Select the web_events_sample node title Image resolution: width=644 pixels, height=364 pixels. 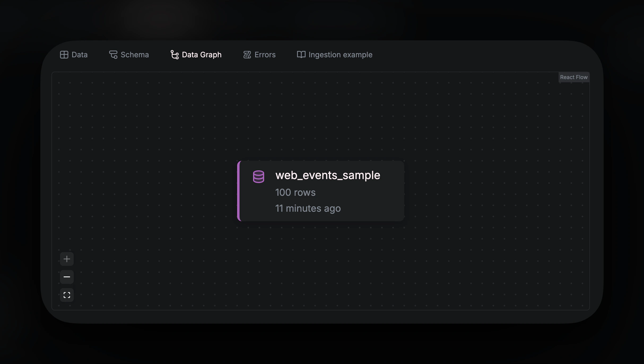(x=328, y=175)
